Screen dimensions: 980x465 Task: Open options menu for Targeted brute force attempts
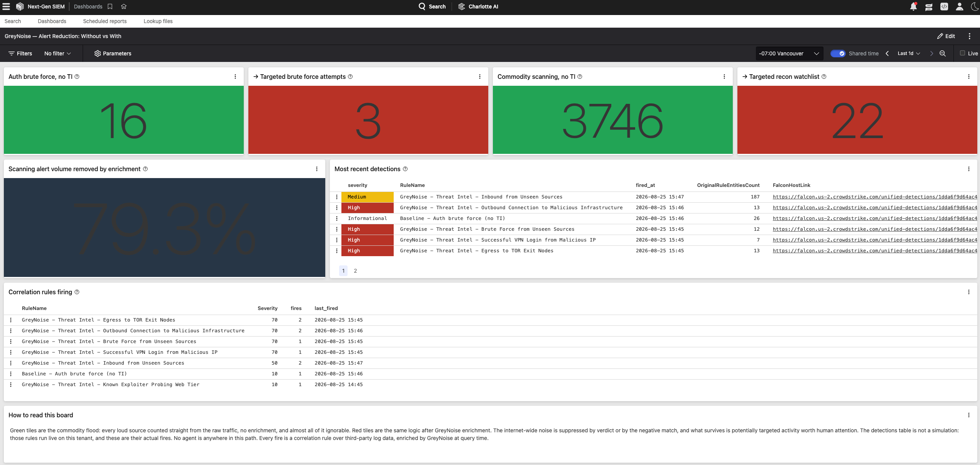click(x=480, y=77)
